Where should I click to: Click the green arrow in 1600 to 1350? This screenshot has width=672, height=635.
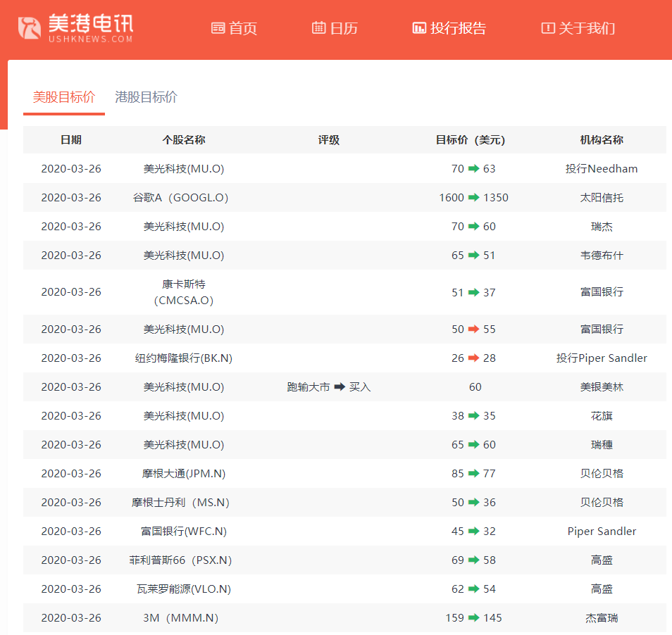473,197
